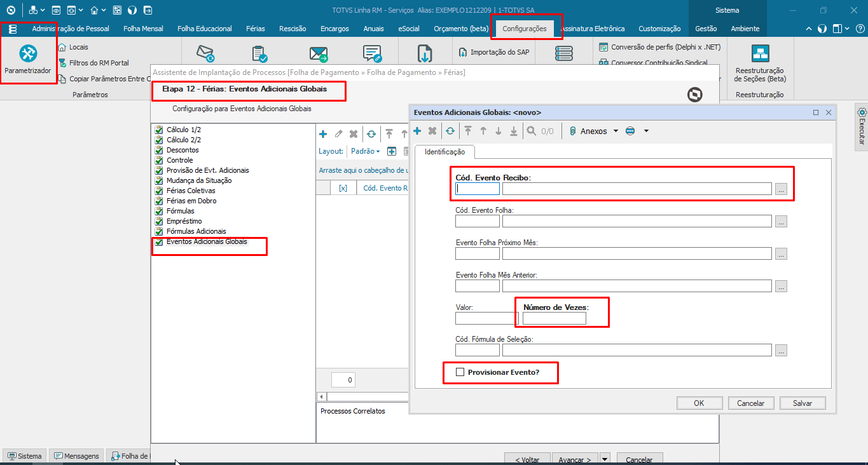Click the envelope with refresh arrows ribbon icon
868x465 pixels.
[205, 54]
